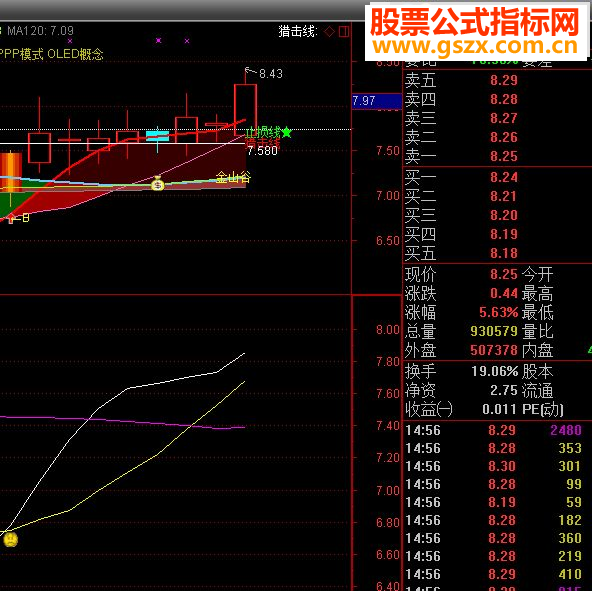The height and width of the screenshot is (591, 592).
Task: Select the 卖五 8.29 ask row
Action: 498,80
